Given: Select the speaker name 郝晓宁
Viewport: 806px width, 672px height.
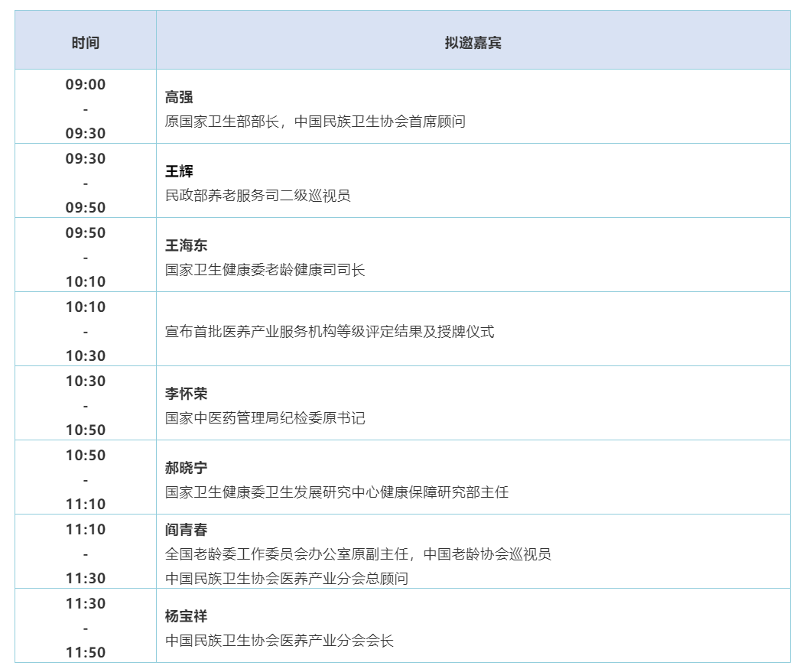Looking at the screenshot, I should (x=186, y=468).
